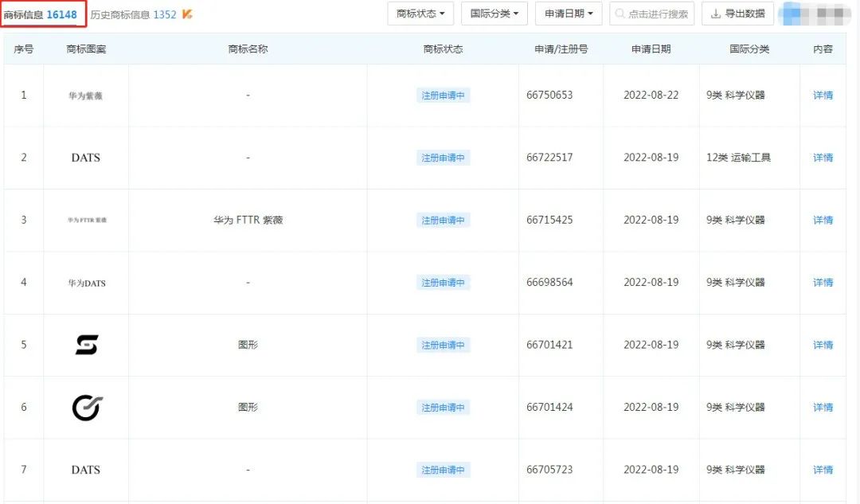The image size is (860, 504).
Task: Open the 华为紫薇 trademark image in row 1
Action: pyautogui.click(x=86, y=96)
